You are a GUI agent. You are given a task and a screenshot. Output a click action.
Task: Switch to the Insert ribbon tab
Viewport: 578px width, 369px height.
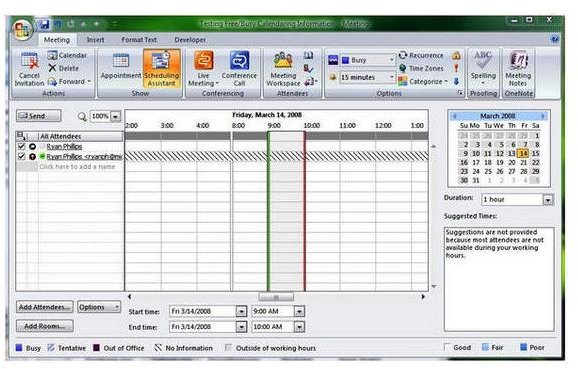[x=95, y=39]
